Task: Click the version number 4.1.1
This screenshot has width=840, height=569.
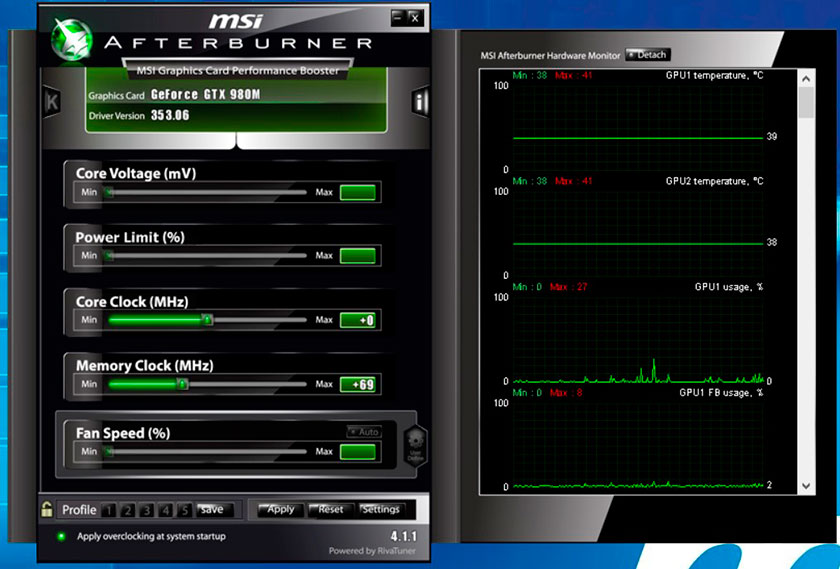Action: click(x=403, y=536)
